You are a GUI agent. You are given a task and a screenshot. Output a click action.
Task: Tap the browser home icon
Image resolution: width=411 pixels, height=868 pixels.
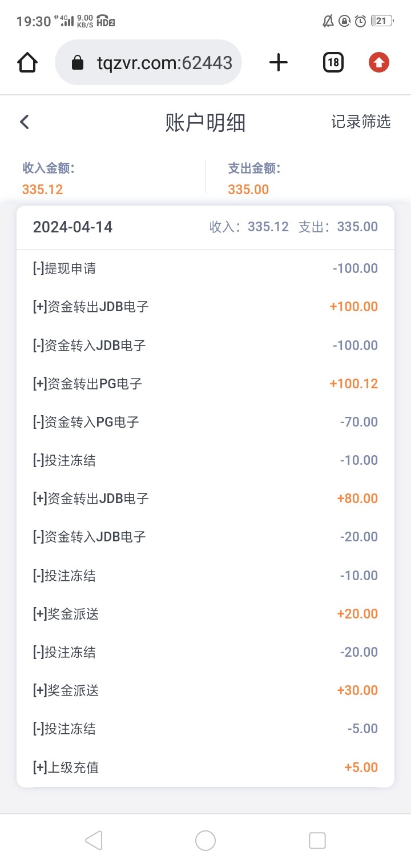[x=27, y=62]
